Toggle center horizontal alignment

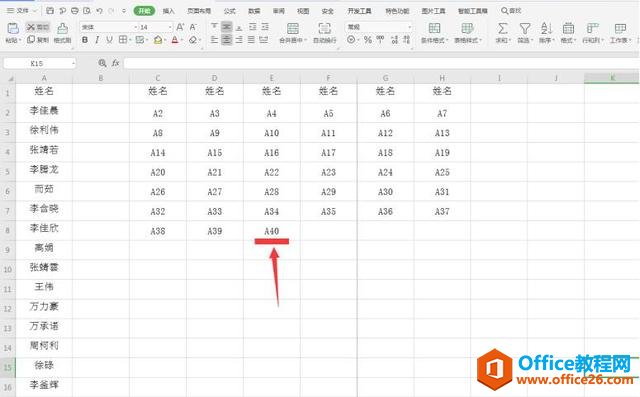[227, 40]
